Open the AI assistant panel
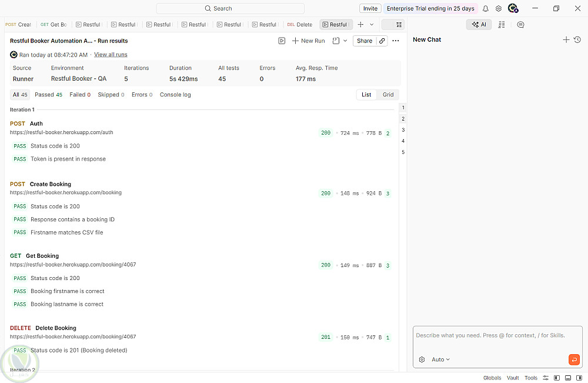The width and height of the screenshot is (588, 383). (x=479, y=24)
